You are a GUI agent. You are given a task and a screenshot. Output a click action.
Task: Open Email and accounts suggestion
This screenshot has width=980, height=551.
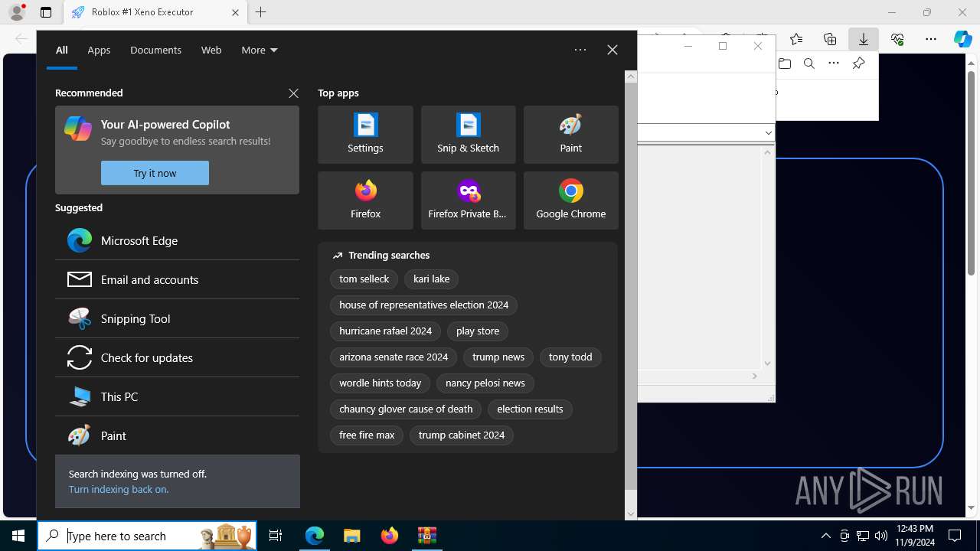pos(177,279)
